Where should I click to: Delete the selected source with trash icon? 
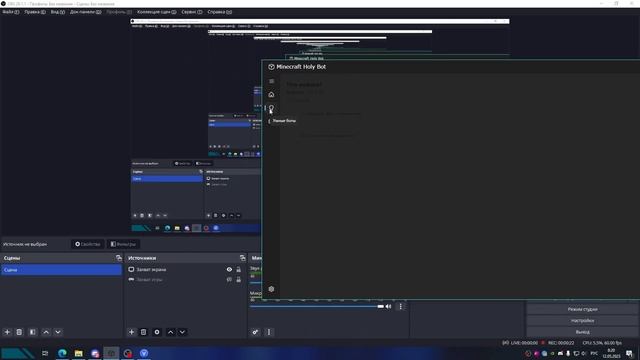point(144,332)
